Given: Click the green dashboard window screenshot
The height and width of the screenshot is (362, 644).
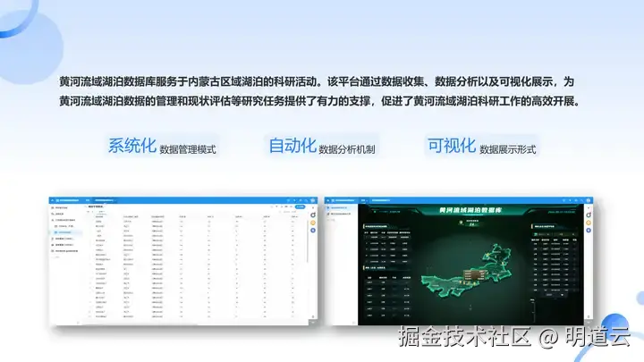Looking at the screenshot, I should [x=458, y=261].
